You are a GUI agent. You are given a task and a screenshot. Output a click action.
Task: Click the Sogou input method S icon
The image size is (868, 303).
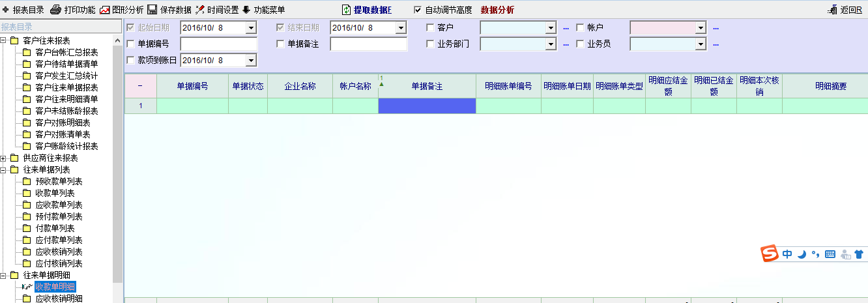pyautogui.click(x=771, y=254)
